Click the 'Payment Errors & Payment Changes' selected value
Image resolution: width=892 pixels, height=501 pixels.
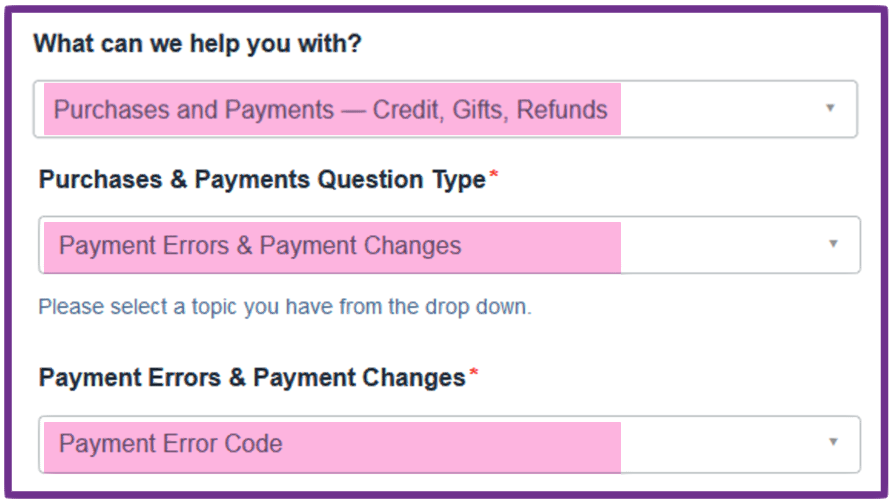coord(260,245)
